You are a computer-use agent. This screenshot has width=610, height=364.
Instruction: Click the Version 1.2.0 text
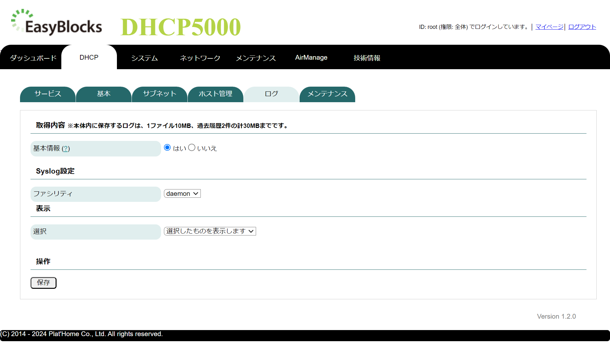click(556, 316)
